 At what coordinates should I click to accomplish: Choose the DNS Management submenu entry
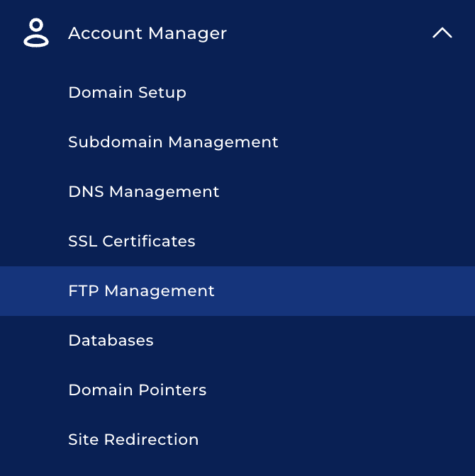click(x=144, y=192)
